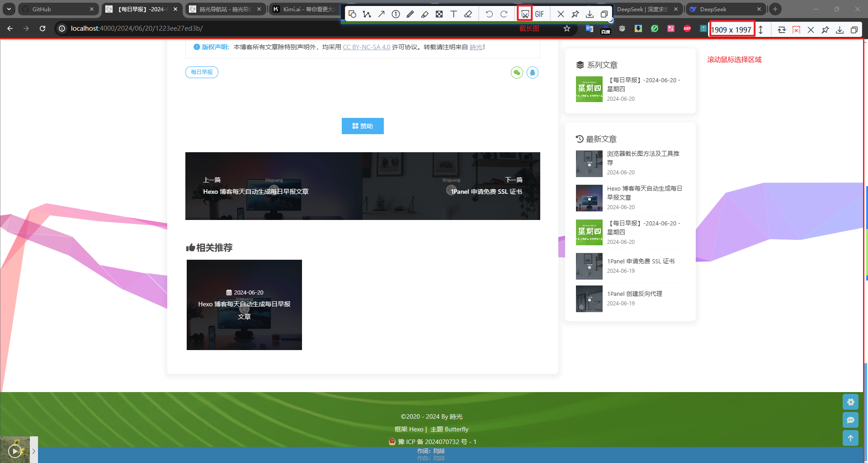Screen dimensions: 868x463
Task: Select the eraser tool
Action: pyautogui.click(x=468, y=14)
